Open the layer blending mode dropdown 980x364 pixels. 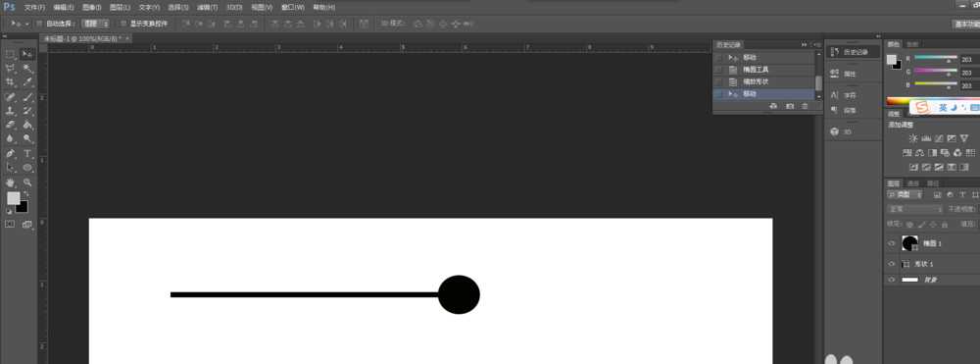(915, 209)
